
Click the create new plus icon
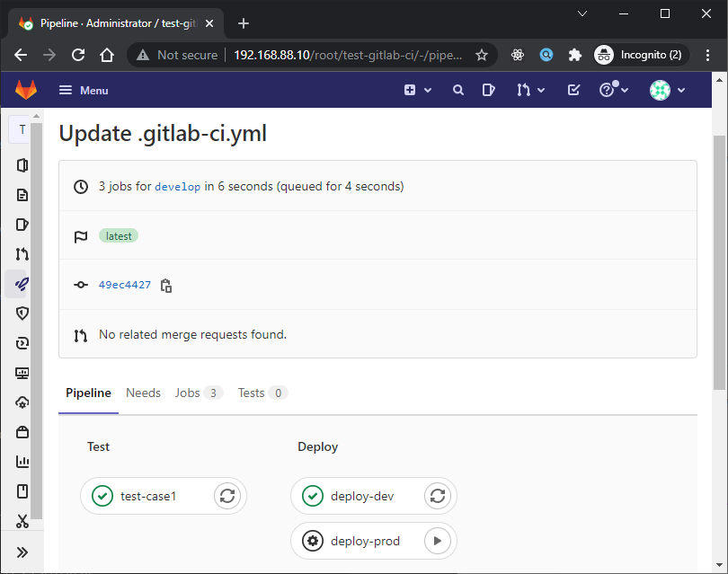pyautogui.click(x=410, y=90)
